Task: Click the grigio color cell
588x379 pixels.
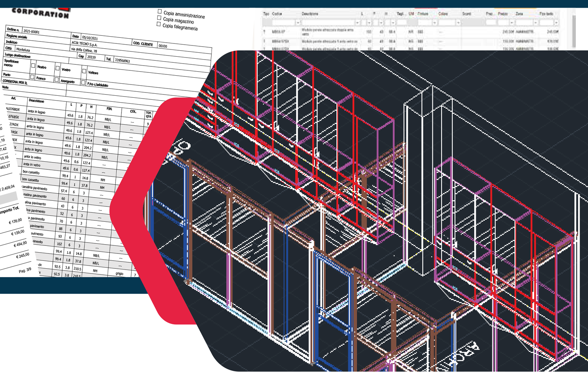Action: [119, 273]
